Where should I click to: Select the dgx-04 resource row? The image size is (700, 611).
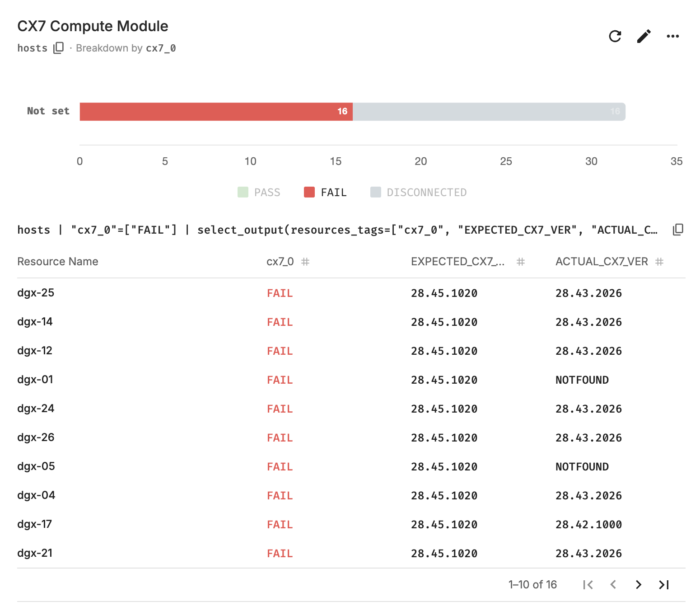coord(351,495)
